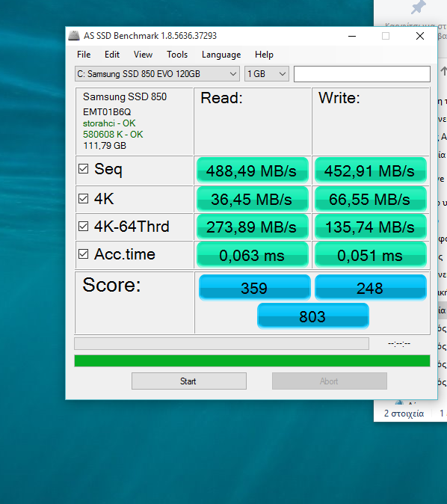This screenshot has height=504, width=447.
Task: Click the write score 248
Action: [371, 288]
